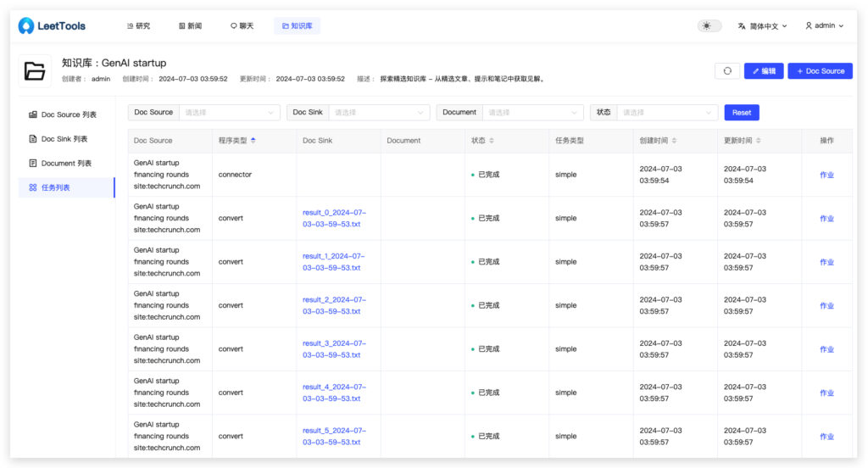Open the Doc Sink filter dropdown
This screenshot has height=468, width=868.
[379, 113]
